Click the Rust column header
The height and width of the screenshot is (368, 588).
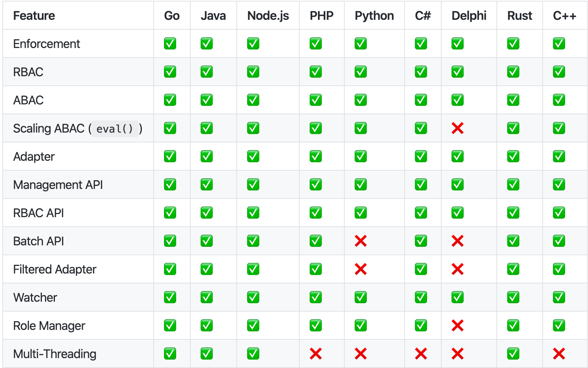tap(520, 16)
